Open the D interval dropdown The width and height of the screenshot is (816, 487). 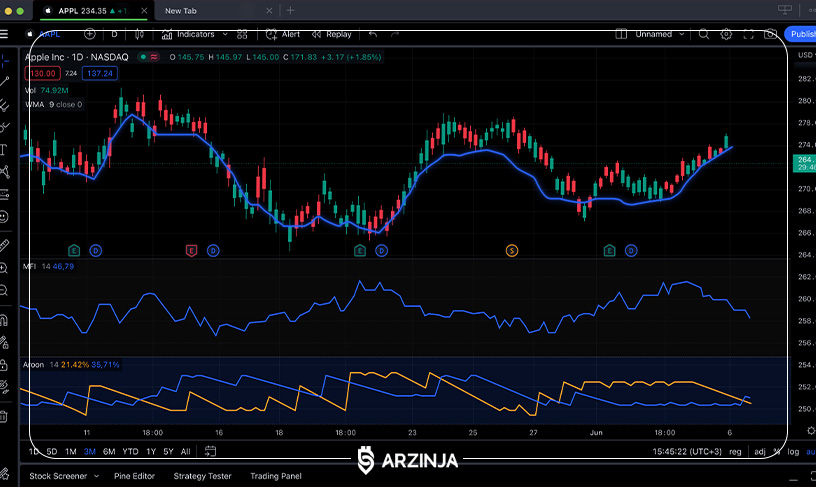coord(114,34)
